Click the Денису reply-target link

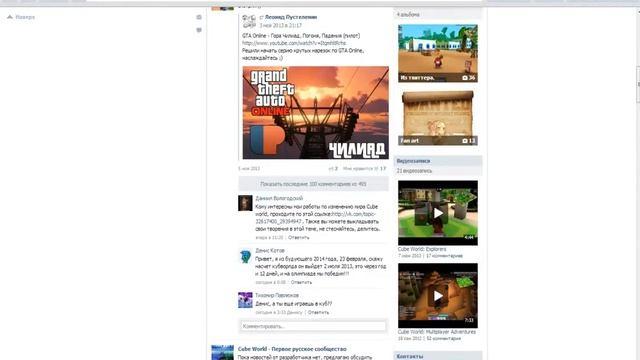(x=295, y=312)
